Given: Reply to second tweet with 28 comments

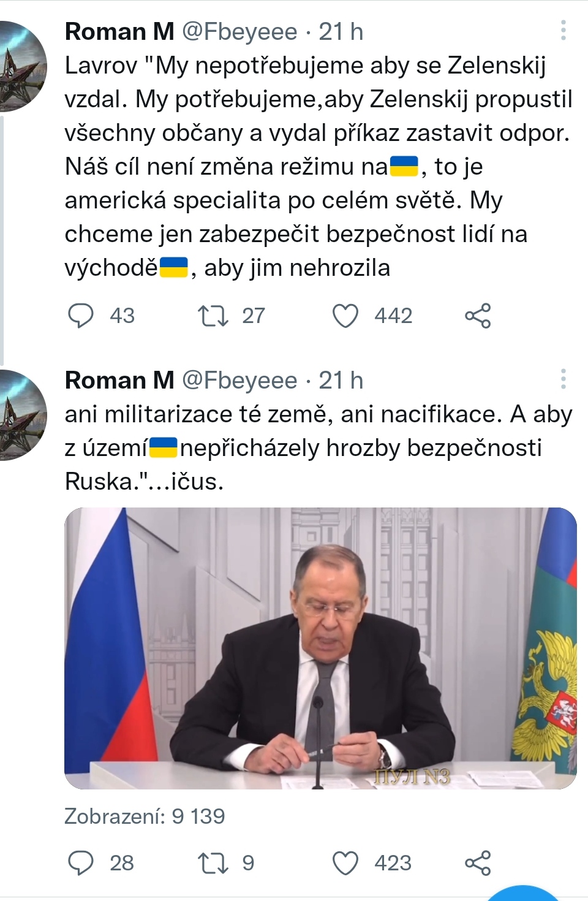Looking at the screenshot, I should click(81, 863).
